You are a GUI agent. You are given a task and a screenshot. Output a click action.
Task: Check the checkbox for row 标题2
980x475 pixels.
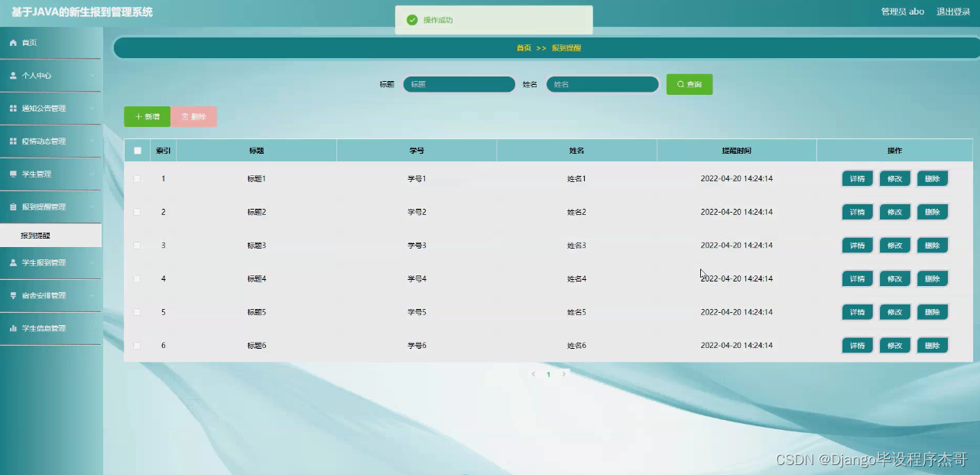[137, 212]
